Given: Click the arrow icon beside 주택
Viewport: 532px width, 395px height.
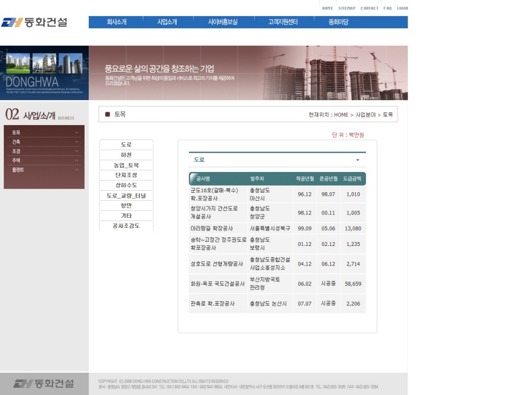Looking at the screenshot, I should 77,160.
